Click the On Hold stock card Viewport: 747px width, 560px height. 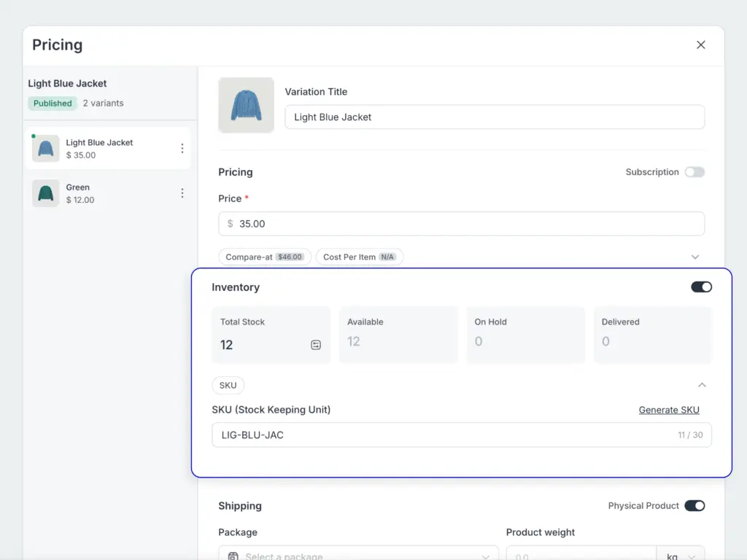click(x=525, y=335)
